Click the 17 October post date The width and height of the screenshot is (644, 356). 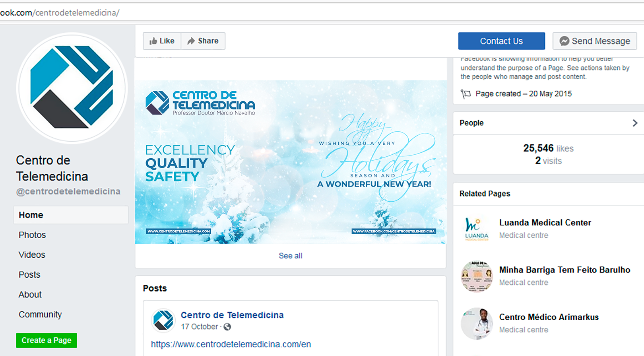coord(200,327)
